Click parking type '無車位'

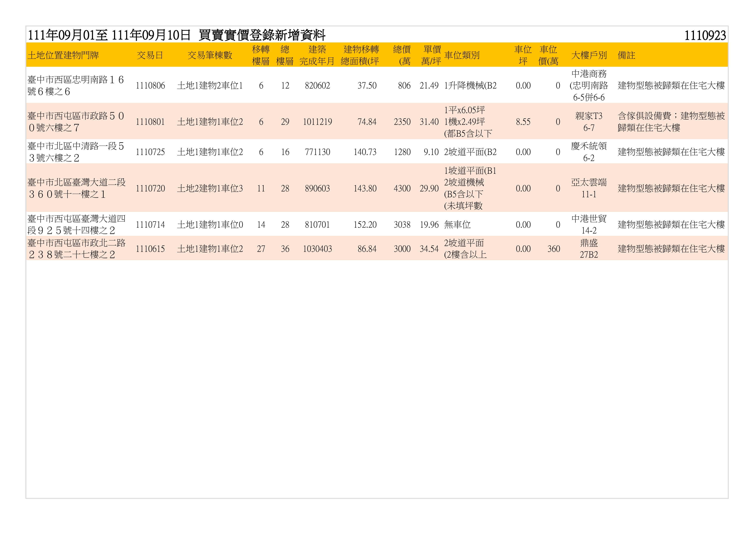click(x=457, y=225)
